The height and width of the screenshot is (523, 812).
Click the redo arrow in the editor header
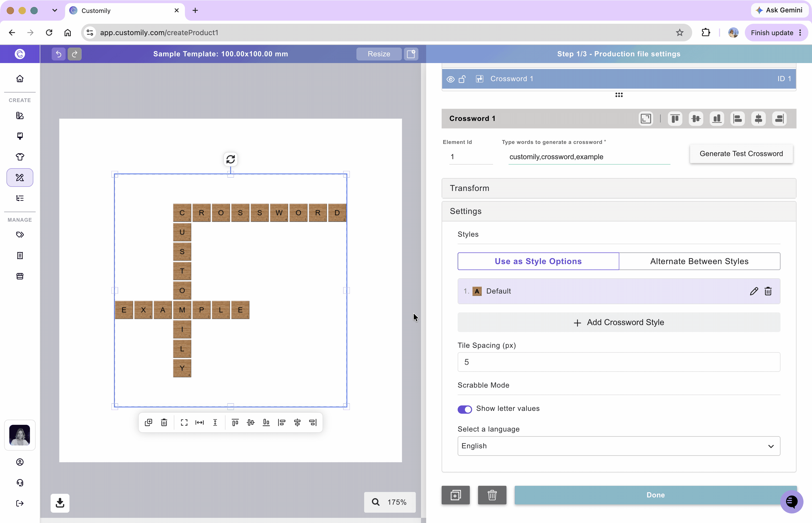(75, 54)
